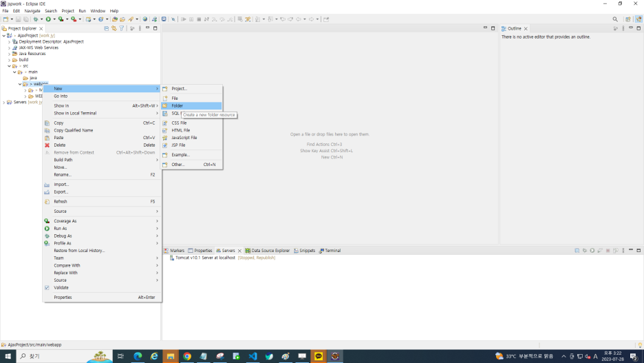Switch to the Markers tab
The height and width of the screenshot is (363, 644).
174,250
